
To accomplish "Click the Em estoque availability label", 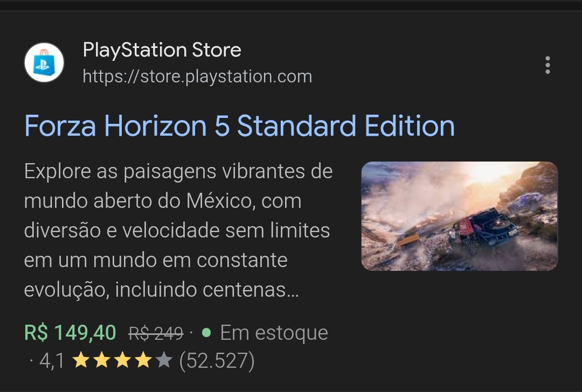I will [x=274, y=333].
